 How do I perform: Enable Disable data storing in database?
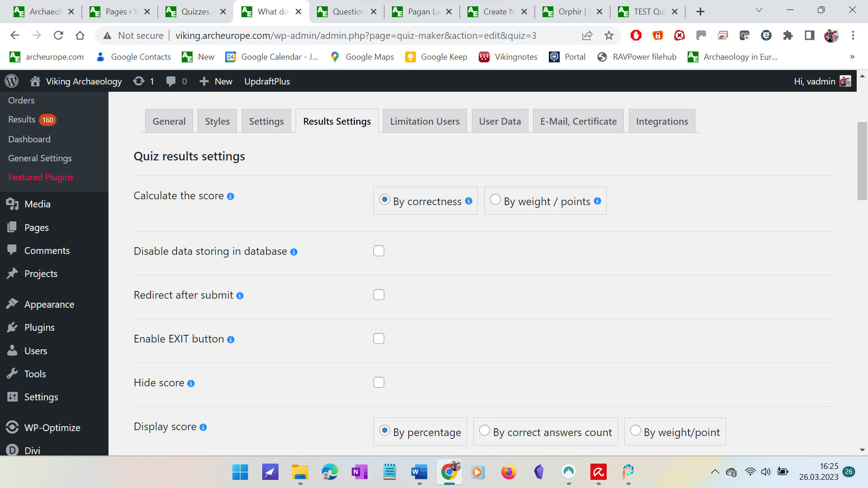378,251
